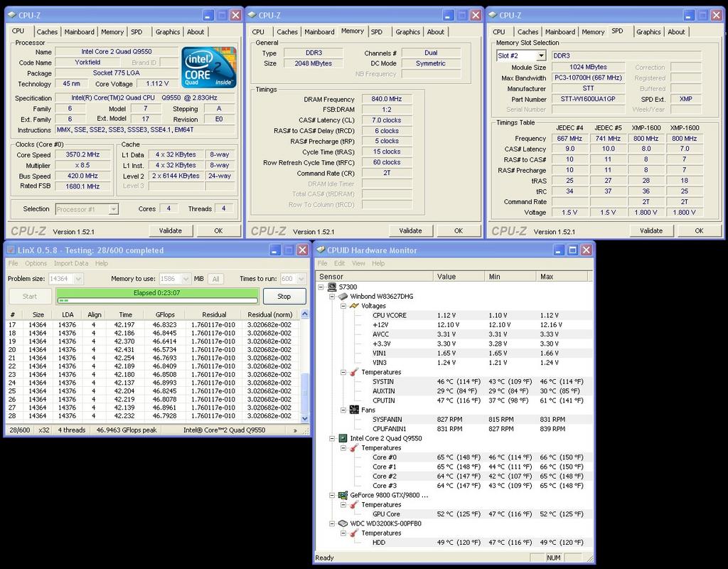This screenshot has width=728, height=569.
Task: Collapse the WDC WD3200KS-00PFB0 node
Action: pos(332,523)
